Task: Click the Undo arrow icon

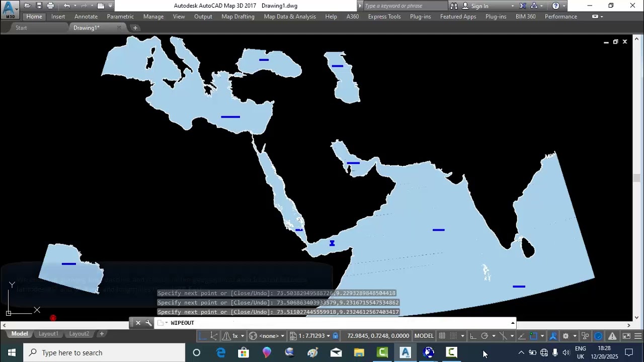Action: (x=66, y=6)
